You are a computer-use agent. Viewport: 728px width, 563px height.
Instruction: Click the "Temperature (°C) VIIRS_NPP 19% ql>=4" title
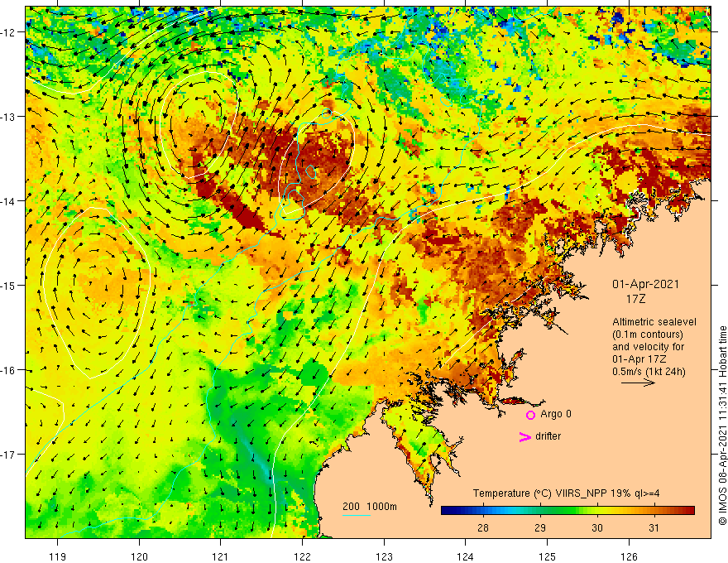click(566, 493)
